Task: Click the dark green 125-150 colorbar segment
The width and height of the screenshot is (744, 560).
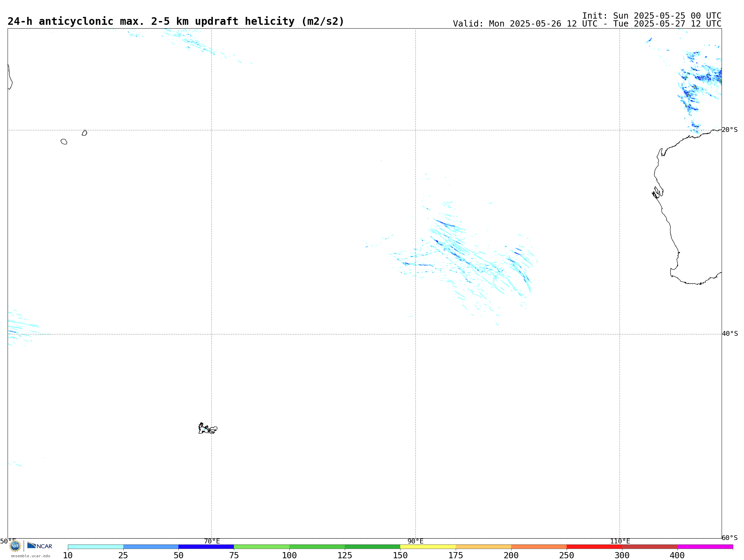Action: (x=373, y=547)
